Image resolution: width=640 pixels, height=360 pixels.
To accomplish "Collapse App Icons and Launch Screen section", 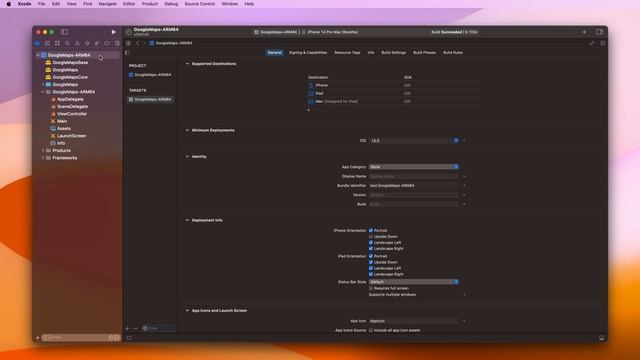I will 187,311.
